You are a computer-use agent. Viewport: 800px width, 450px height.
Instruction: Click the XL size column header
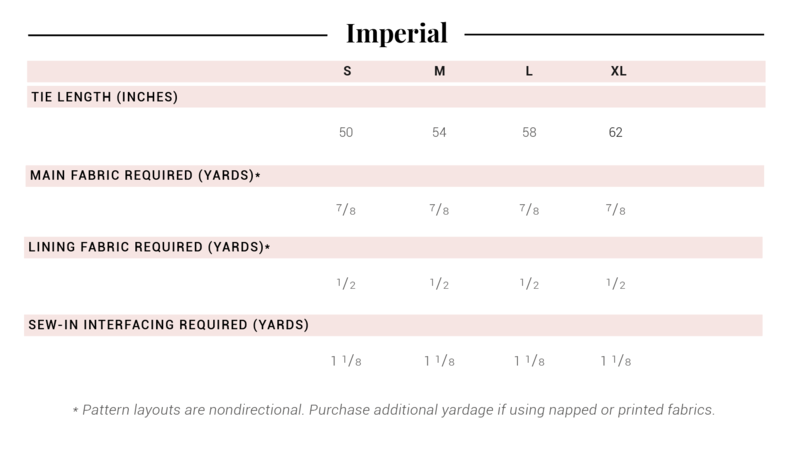[x=618, y=72]
